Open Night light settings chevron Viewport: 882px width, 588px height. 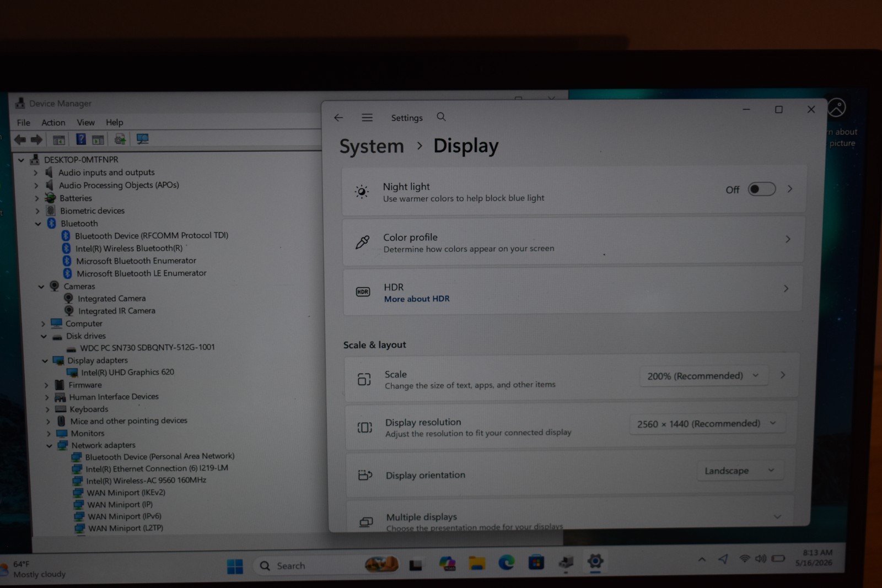pos(790,189)
